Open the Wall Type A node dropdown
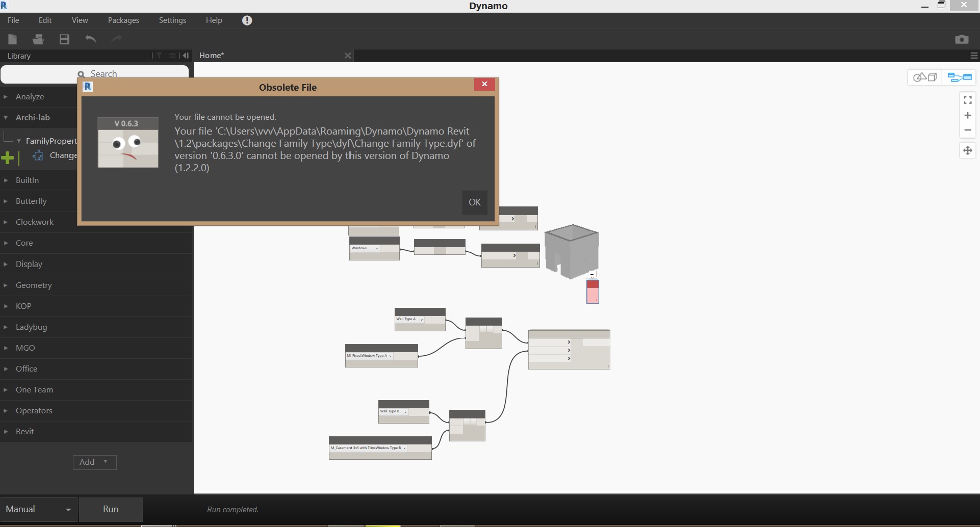This screenshot has width=980, height=527. tap(409, 319)
